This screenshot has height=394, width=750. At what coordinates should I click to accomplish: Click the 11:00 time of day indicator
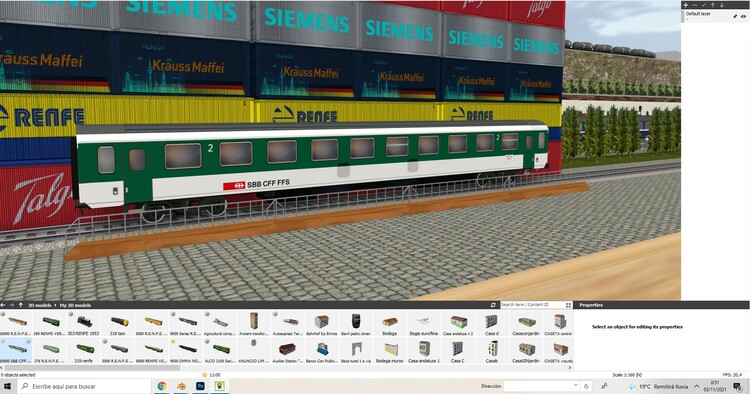[211, 375]
